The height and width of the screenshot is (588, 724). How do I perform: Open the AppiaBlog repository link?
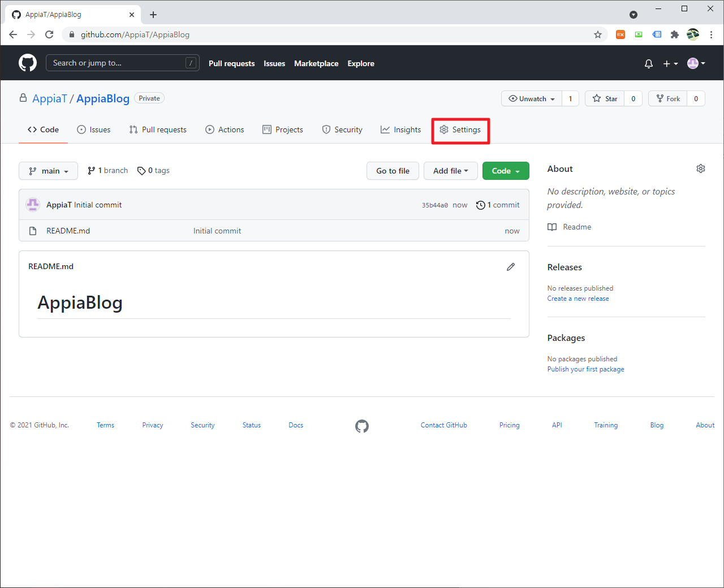point(103,98)
